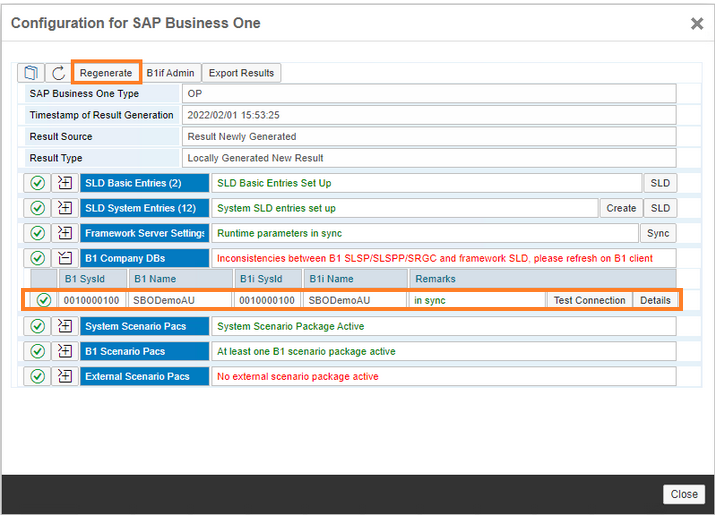715x515 pixels.
Task: Select the SLD System Entries (12) header
Action: tap(145, 208)
